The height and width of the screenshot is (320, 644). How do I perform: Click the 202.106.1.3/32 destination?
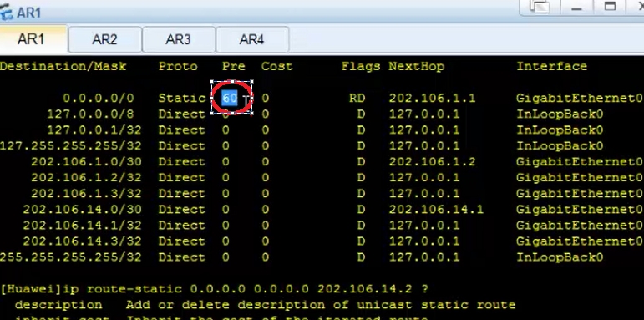click(86, 194)
